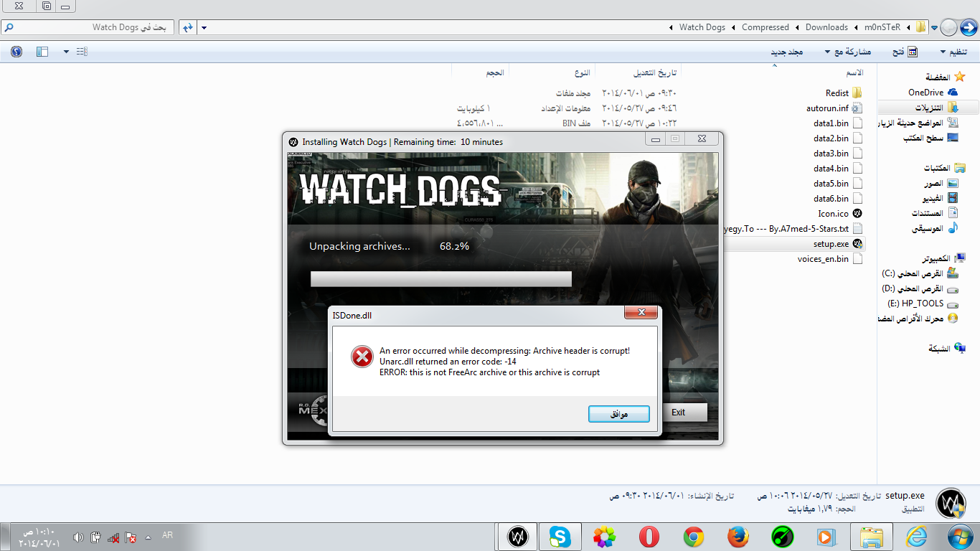
Task: Open Windows Start button
Action: (959, 536)
